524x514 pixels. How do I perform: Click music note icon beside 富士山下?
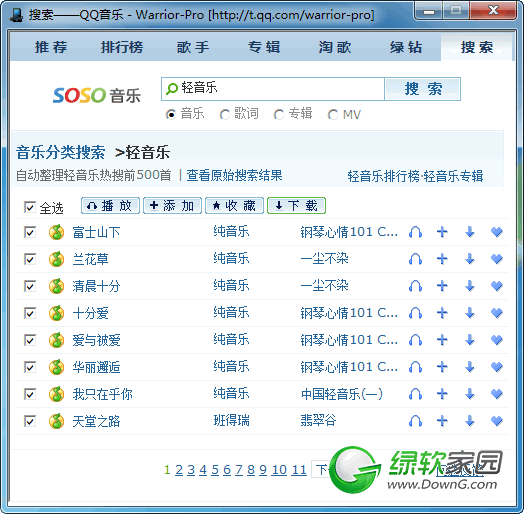point(56,232)
